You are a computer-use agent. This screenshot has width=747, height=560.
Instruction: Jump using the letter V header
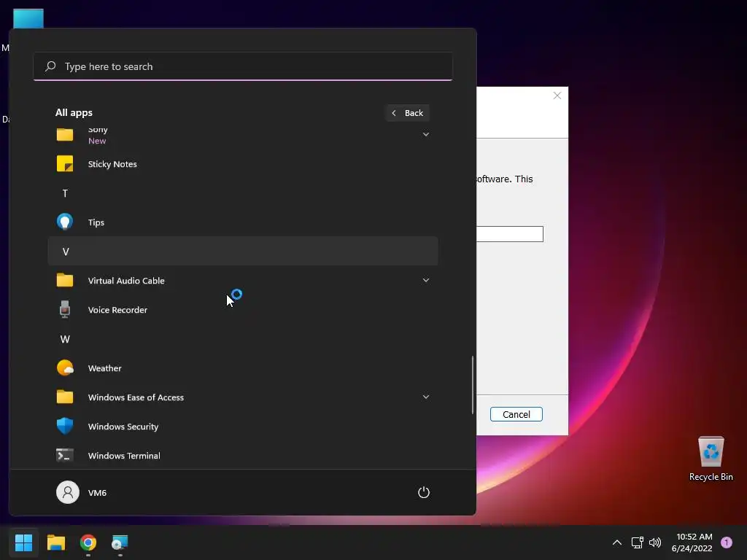pyautogui.click(x=243, y=251)
